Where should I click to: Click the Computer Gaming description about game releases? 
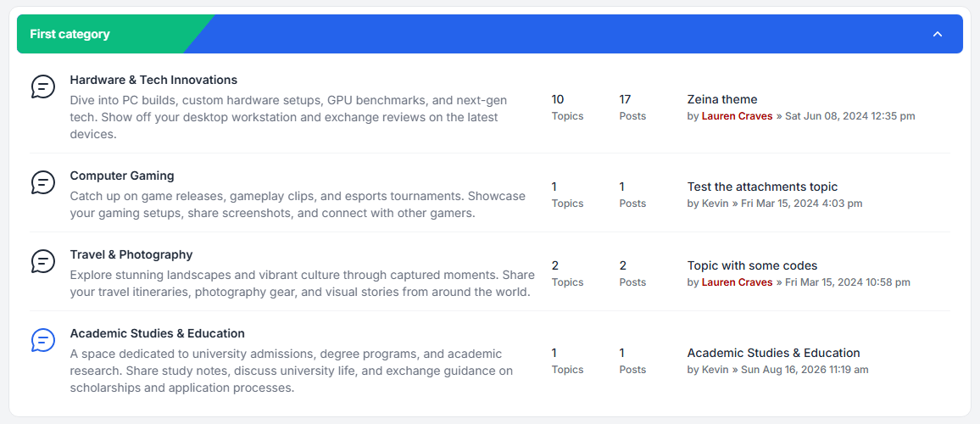(x=298, y=204)
